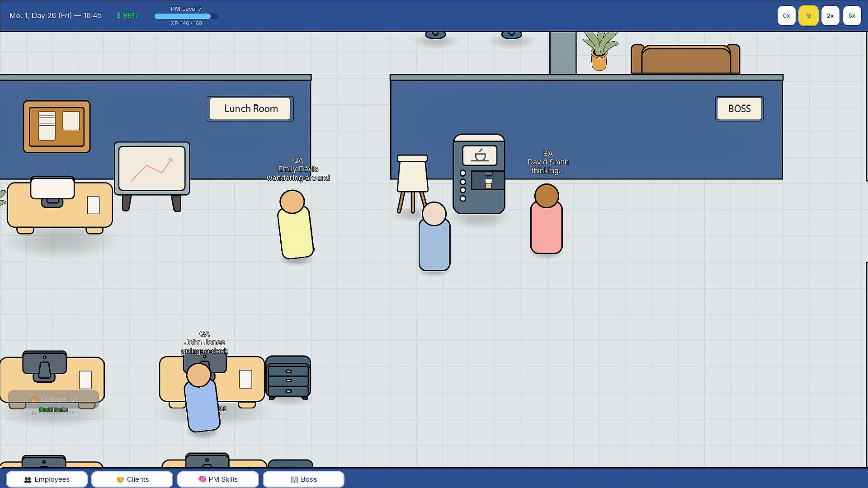Open the Clients panel

tap(132, 479)
